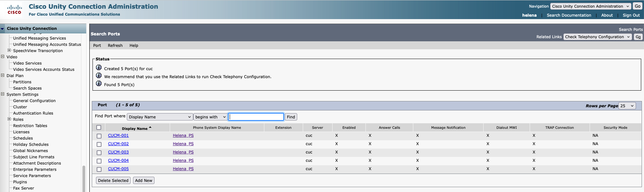Check the select-all ports header checkbox

point(99,127)
